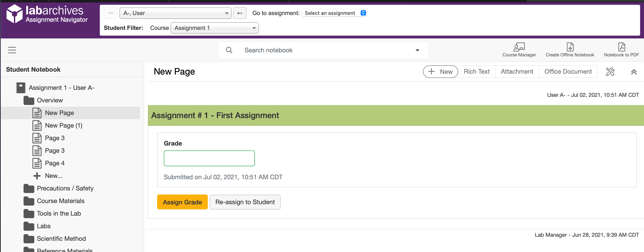Open the Precautions / Safety folder

tap(65, 188)
